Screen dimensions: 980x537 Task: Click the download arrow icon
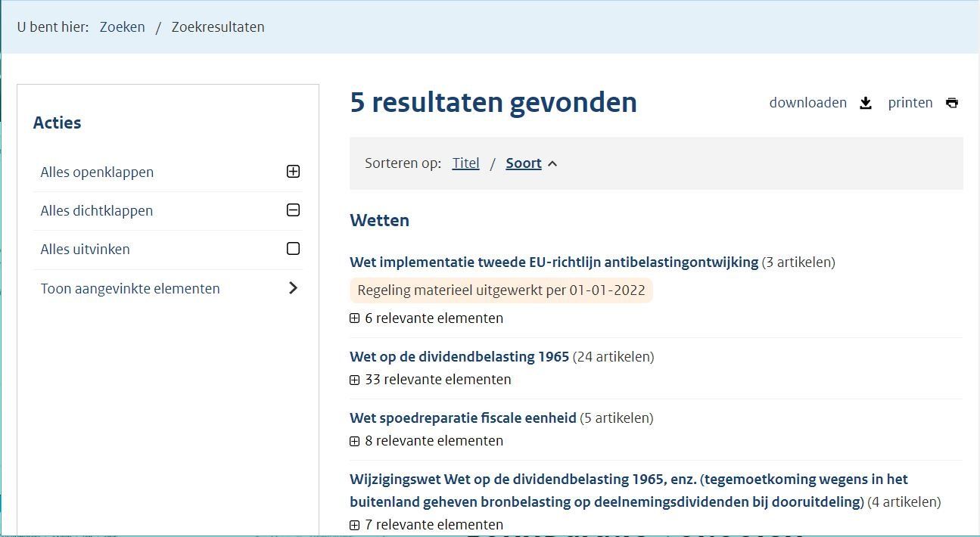point(866,103)
